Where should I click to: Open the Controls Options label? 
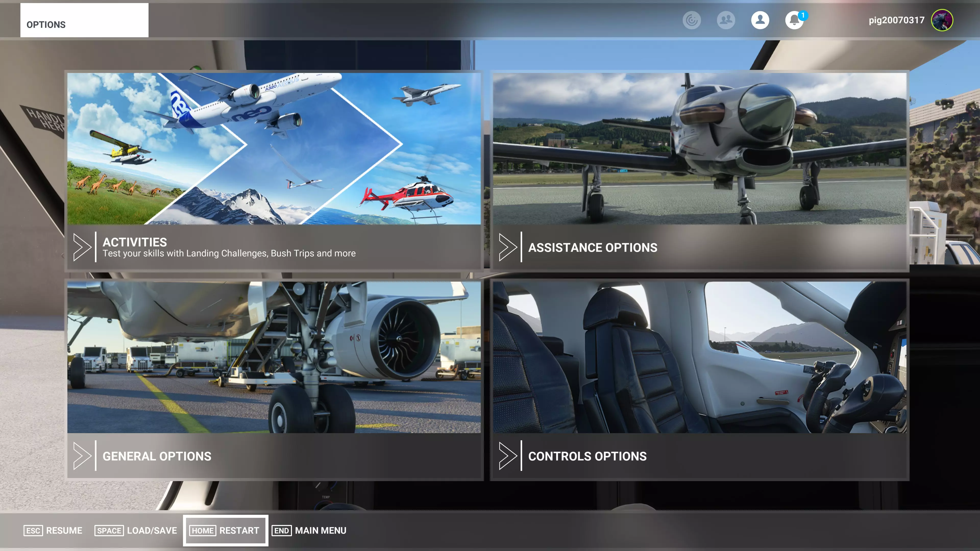pos(587,456)
